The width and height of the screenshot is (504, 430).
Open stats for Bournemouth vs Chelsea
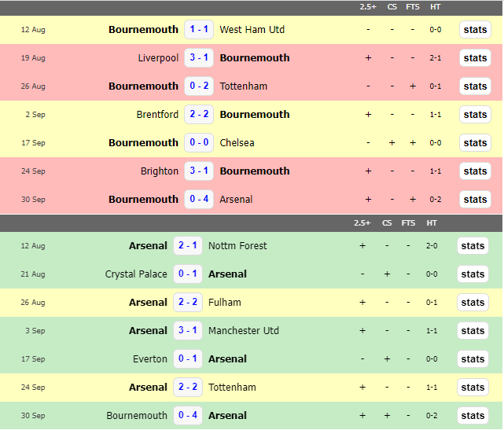pos(475,143)
